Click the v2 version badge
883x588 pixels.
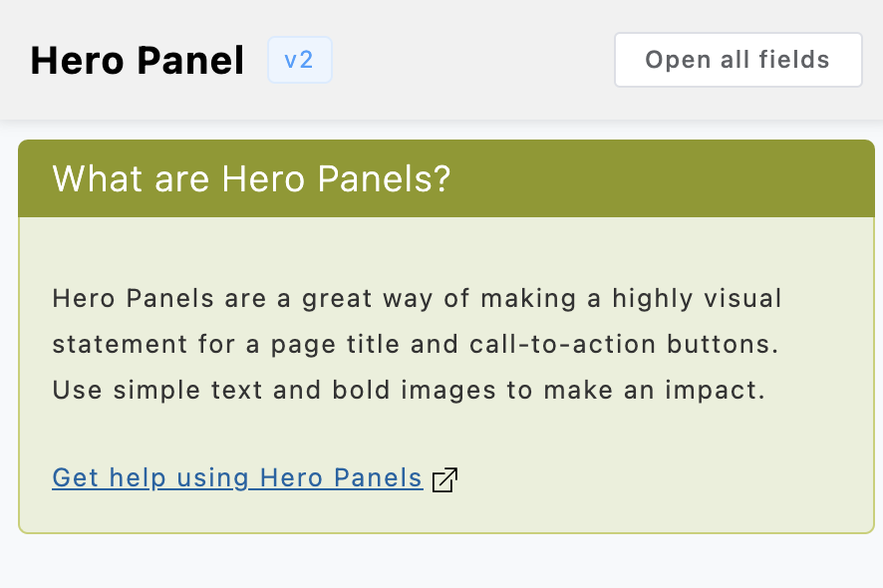click(299, 60)
